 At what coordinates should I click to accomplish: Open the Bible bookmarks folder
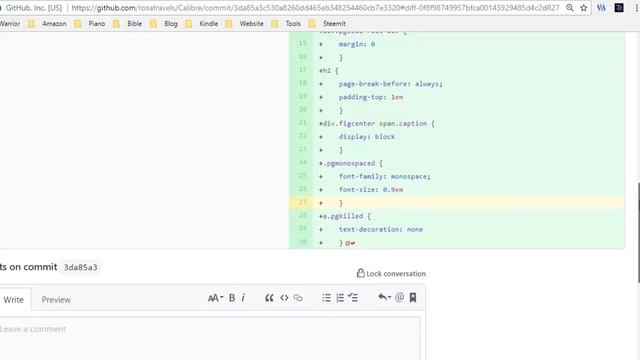129,24
